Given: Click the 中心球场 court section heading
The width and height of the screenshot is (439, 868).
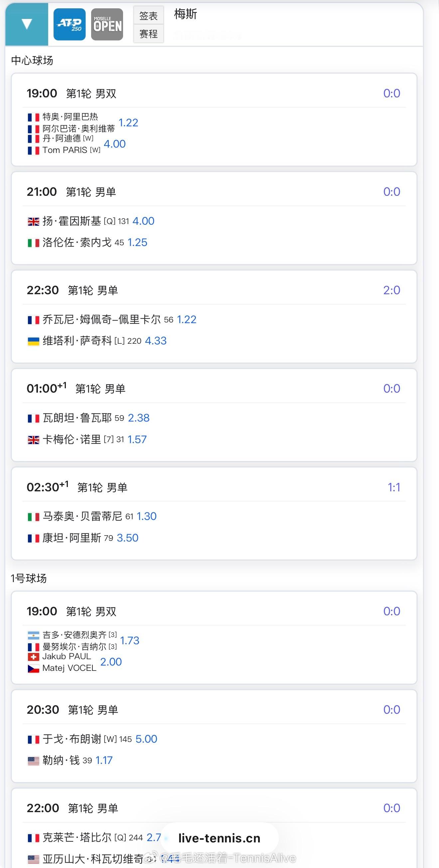Looking at the screenshot, I should pyautogui.click(x=32, y=61).
